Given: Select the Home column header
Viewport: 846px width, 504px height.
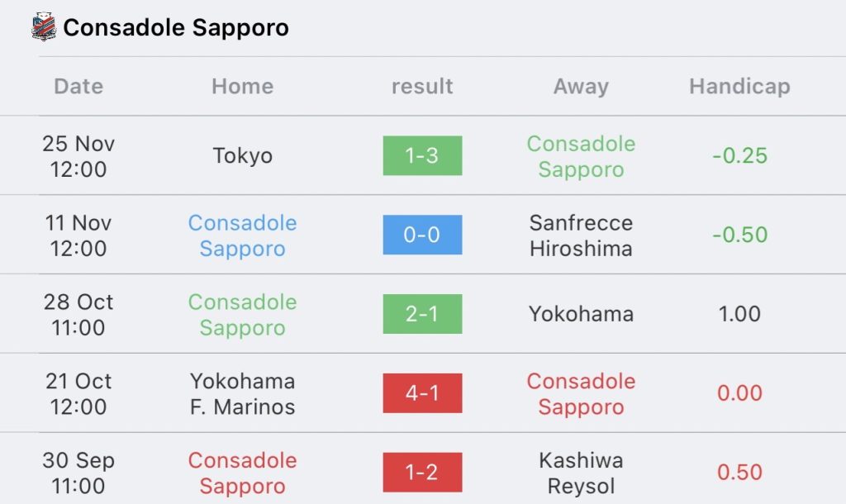Looking at the screenshot, I should click(243, 86).
